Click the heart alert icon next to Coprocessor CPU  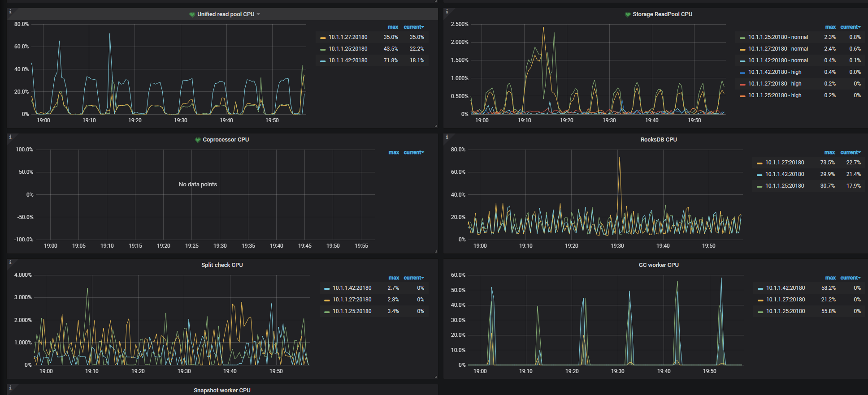pos(198,140)
